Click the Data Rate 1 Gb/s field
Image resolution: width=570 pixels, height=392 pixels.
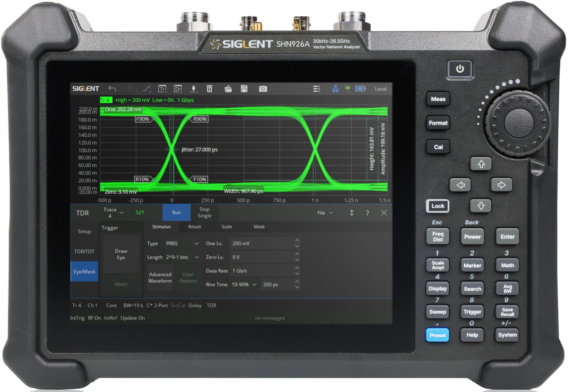tap(262, 271)
